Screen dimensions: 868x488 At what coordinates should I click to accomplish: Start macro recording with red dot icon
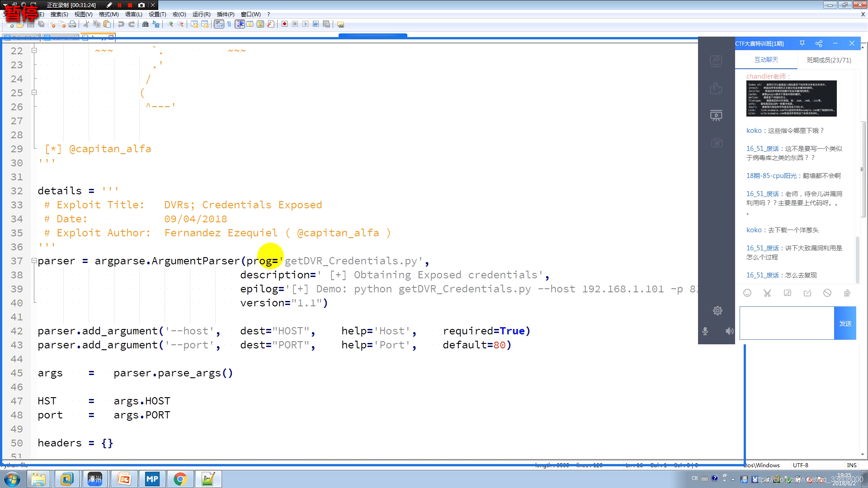click(284, 24)
